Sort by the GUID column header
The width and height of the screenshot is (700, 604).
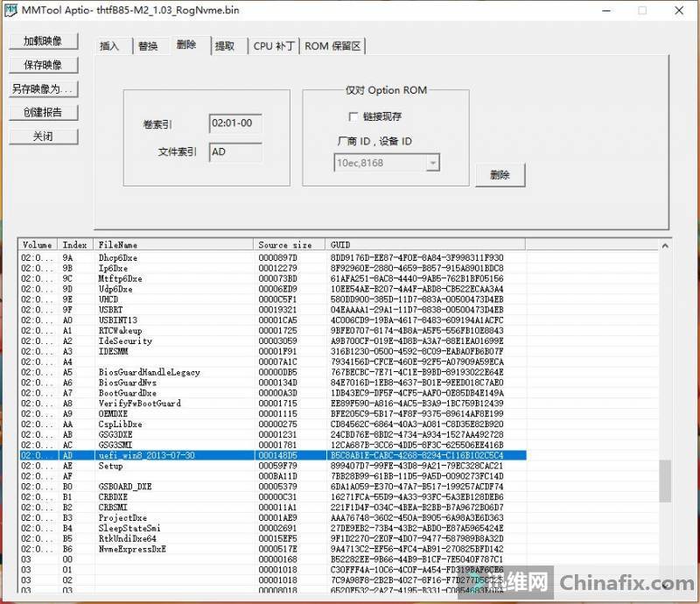click(425, 245)
